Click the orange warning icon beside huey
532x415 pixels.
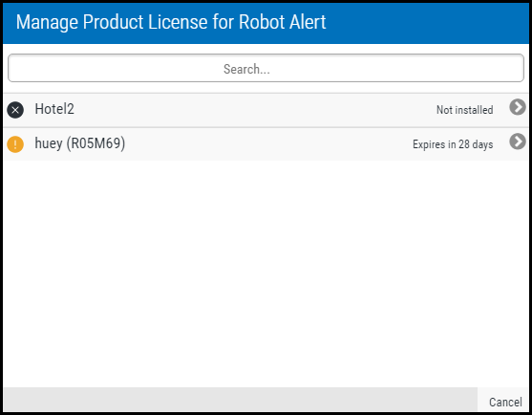click(15, 144)
